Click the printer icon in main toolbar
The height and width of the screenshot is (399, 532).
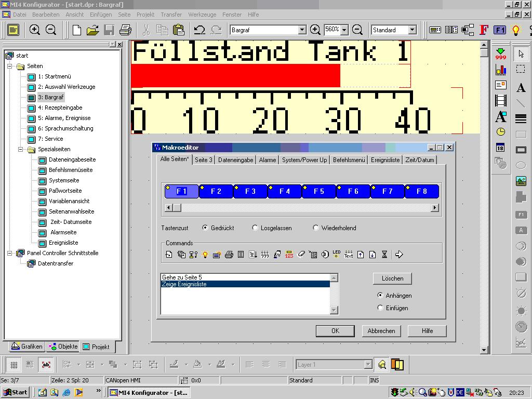pos(126,30)
